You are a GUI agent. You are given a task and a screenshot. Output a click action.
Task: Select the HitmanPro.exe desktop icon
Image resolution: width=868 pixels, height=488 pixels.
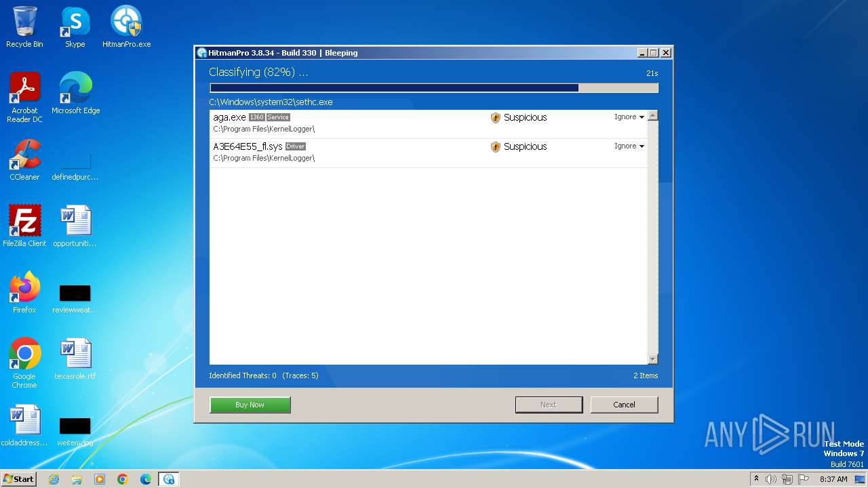(126, 27)
